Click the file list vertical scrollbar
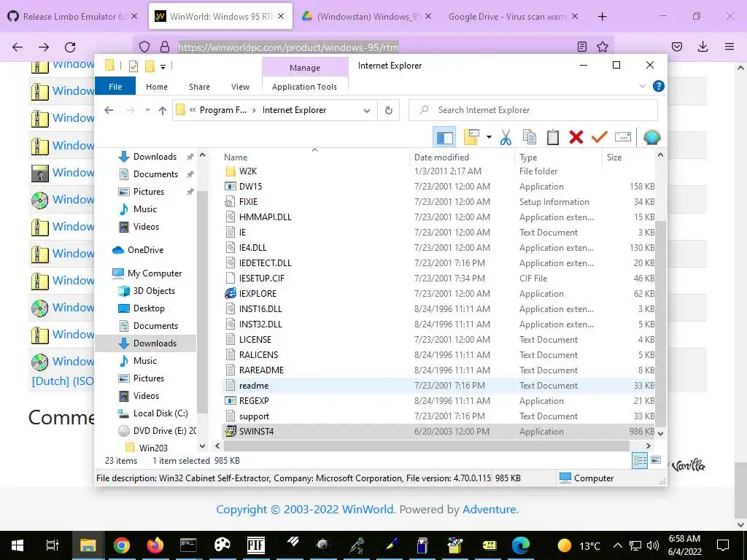The image size is (747, 560). (660, 324)
